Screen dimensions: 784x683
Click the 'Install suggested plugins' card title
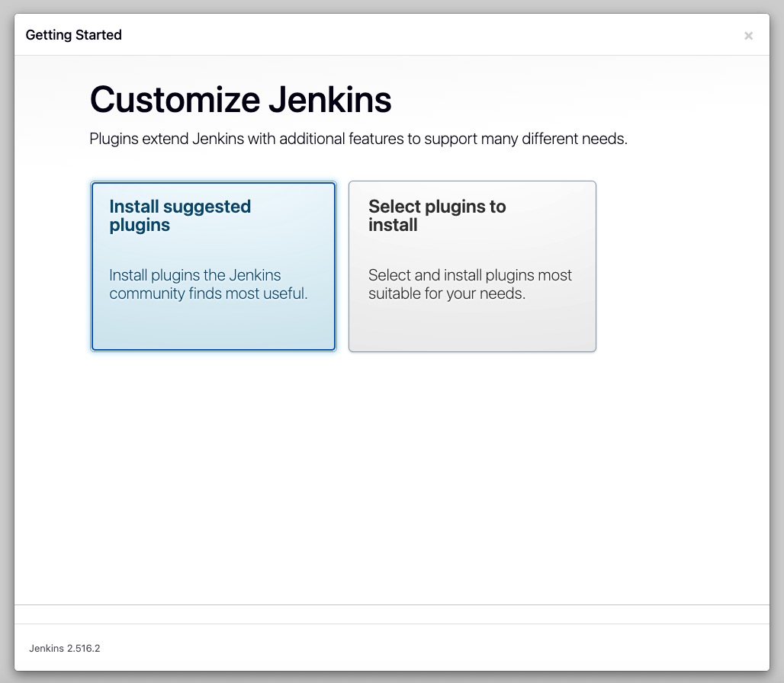180,216
